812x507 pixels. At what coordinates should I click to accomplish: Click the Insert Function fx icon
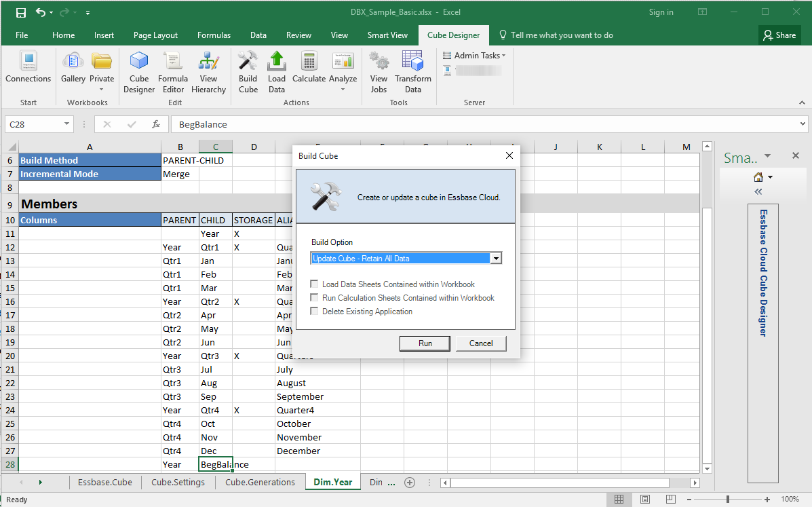click(x=156, y=124)
